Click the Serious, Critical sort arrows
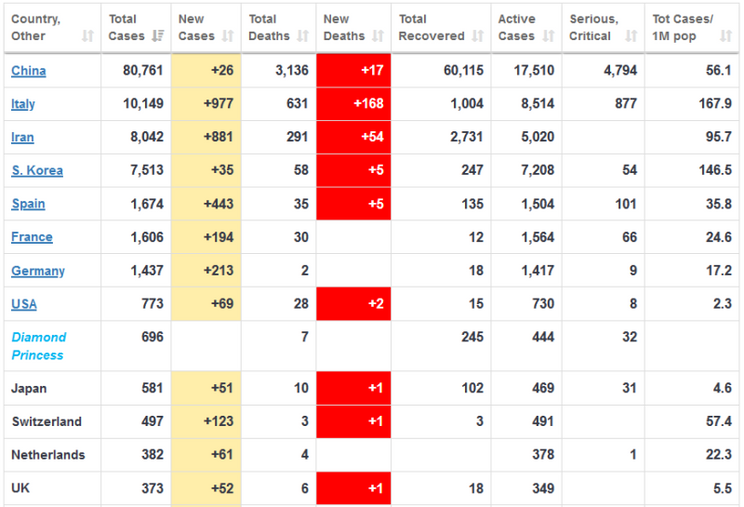 630,36
